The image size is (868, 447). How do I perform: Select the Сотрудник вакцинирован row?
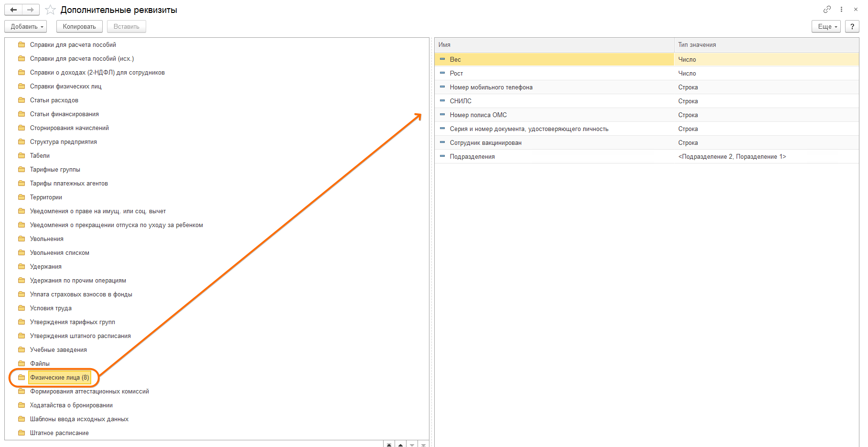(647, 142)
